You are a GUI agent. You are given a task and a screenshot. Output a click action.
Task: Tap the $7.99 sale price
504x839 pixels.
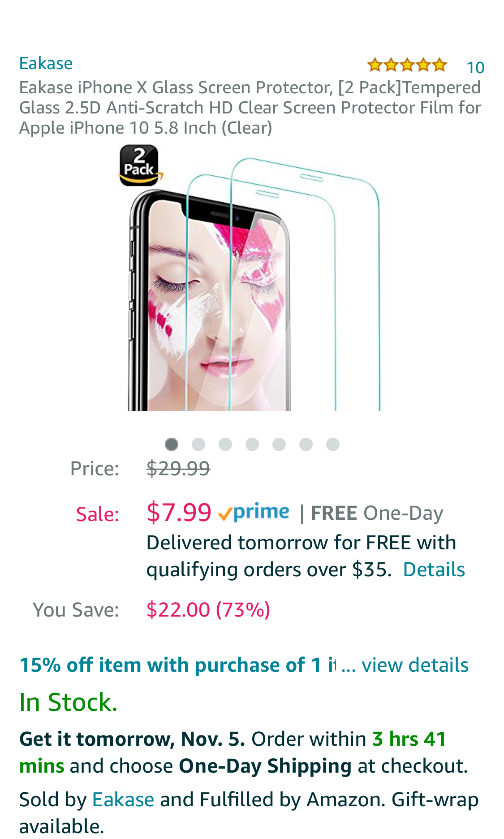[x=179, y=512]
